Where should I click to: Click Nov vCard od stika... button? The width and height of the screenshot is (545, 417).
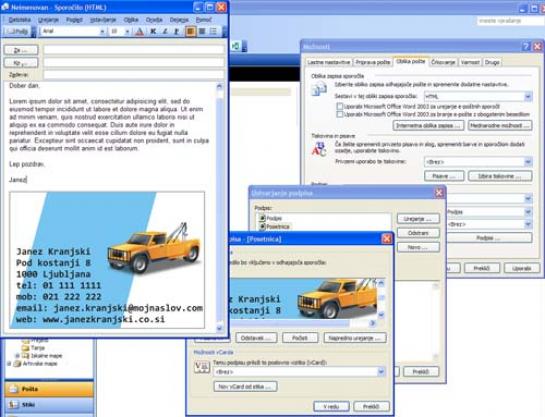[x=245, y=386]
